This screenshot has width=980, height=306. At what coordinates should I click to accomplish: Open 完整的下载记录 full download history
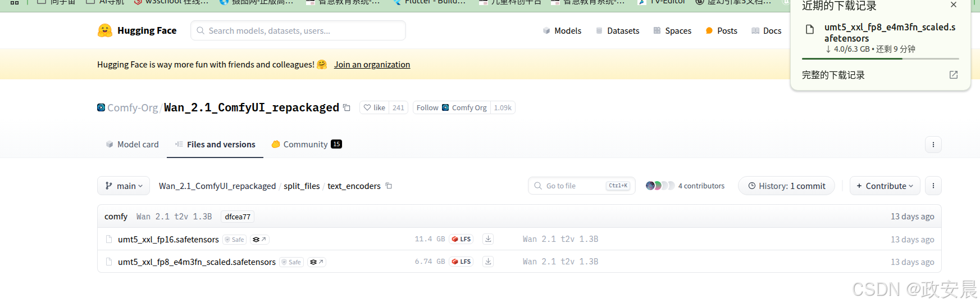tap(833, 75)
